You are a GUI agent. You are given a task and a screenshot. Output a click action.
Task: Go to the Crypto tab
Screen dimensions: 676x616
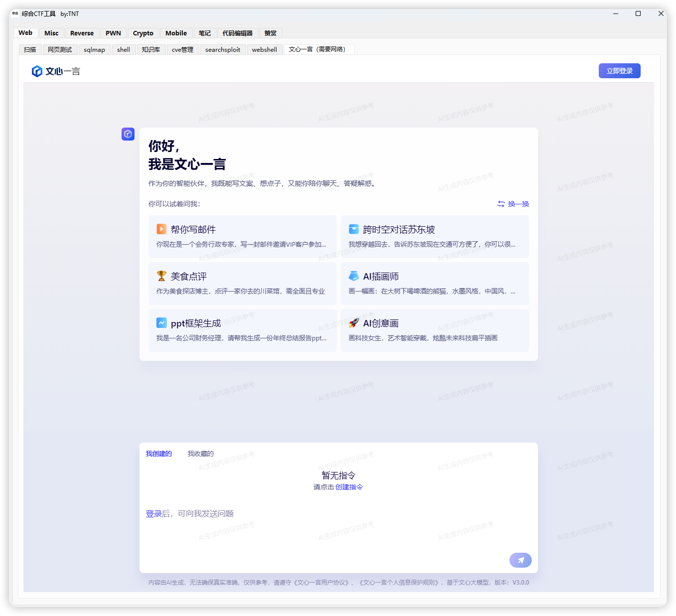[143, 33]
